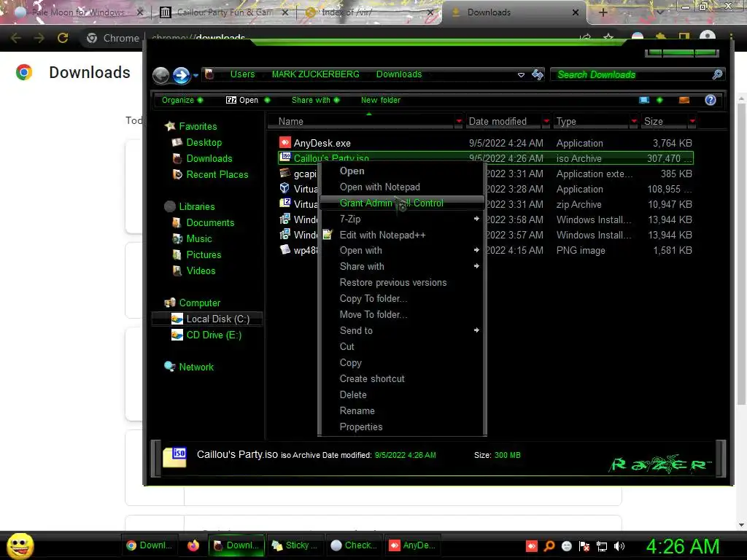Expand the context menu Share with submenu

(402, 267)
